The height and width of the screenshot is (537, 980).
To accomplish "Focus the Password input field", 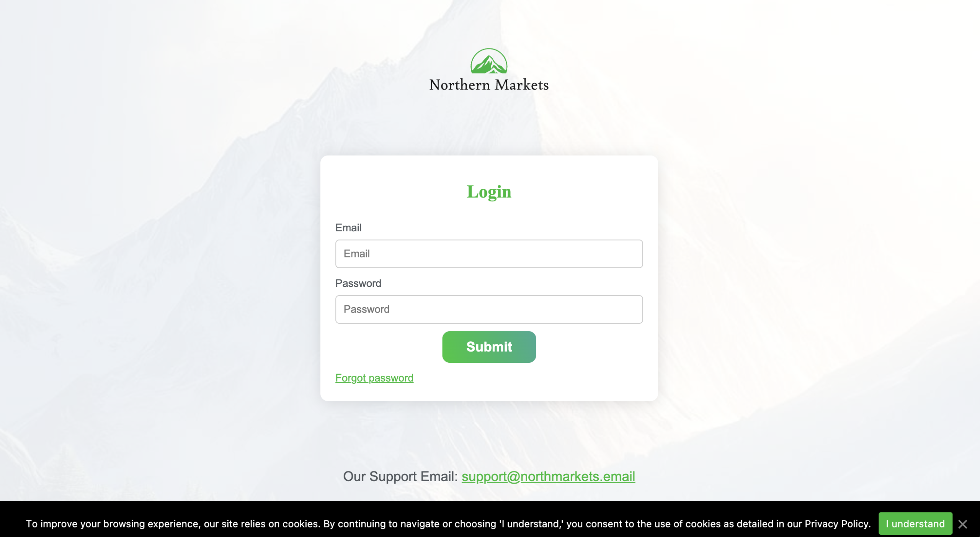I will point(489,309).
